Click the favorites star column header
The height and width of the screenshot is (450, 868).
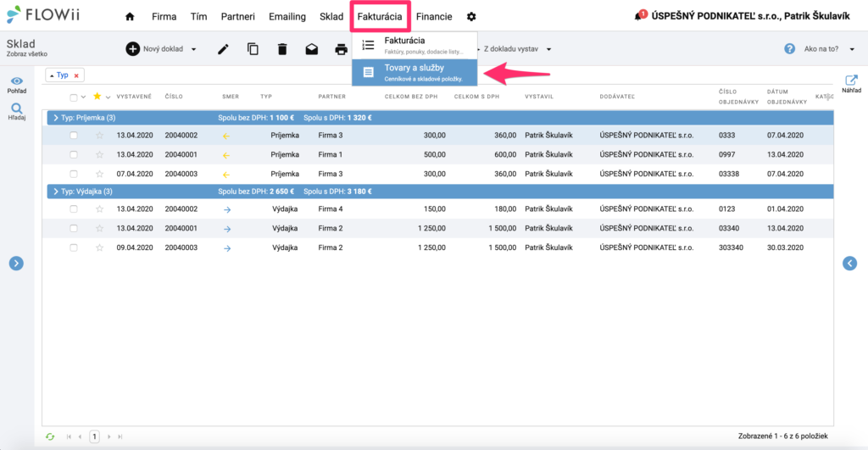pos(97,97)
